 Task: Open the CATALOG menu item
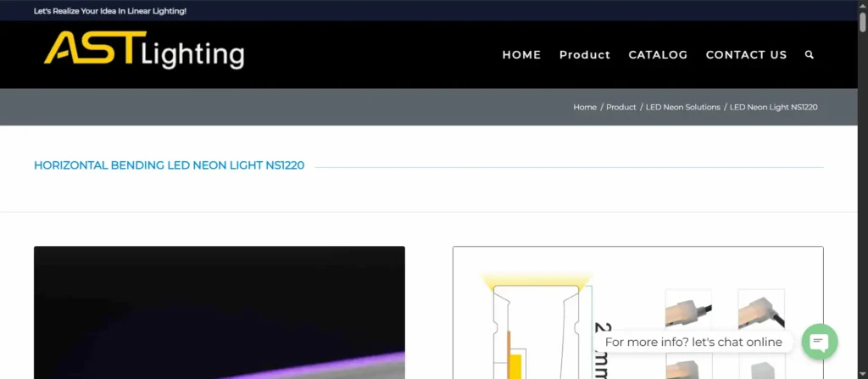click(658, 55)
